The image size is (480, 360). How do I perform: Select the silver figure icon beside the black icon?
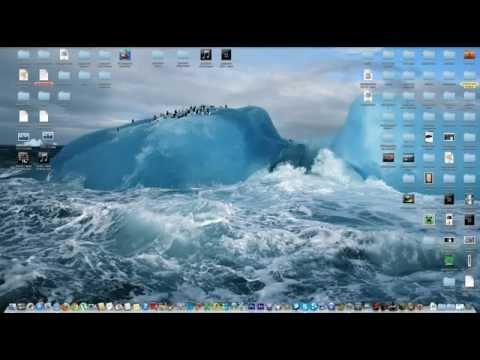(x=469, y=199)
